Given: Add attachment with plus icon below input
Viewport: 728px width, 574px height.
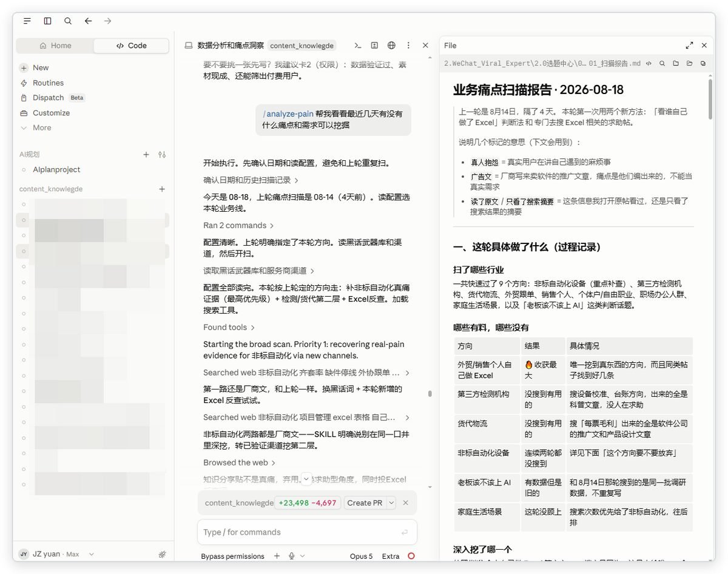Looking at the screenshot, I should pos(277,556).
